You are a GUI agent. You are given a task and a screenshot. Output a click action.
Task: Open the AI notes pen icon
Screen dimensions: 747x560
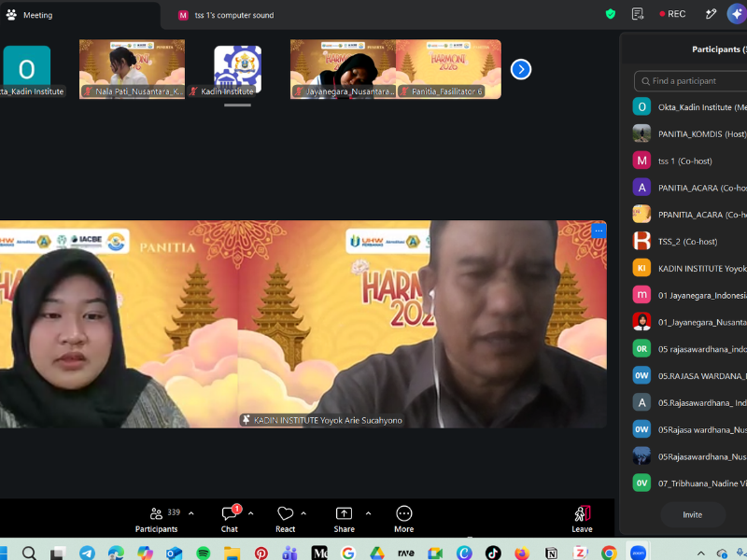pos(711,14)
